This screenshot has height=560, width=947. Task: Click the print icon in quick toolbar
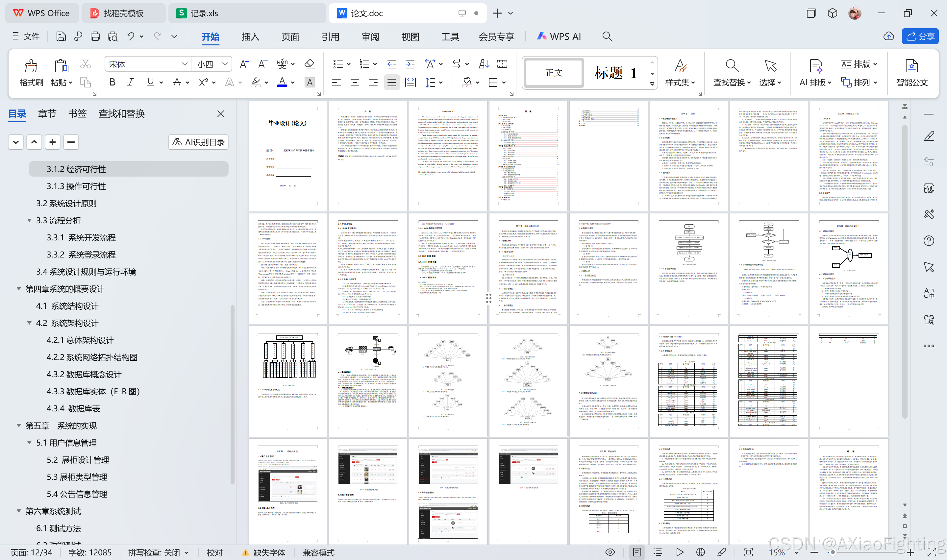tap(95, 36)
